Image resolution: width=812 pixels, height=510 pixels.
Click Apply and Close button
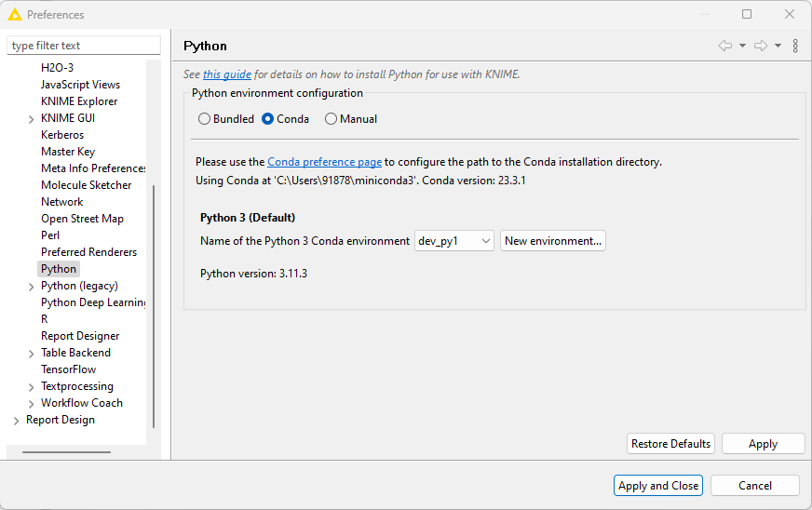point(658,486)
